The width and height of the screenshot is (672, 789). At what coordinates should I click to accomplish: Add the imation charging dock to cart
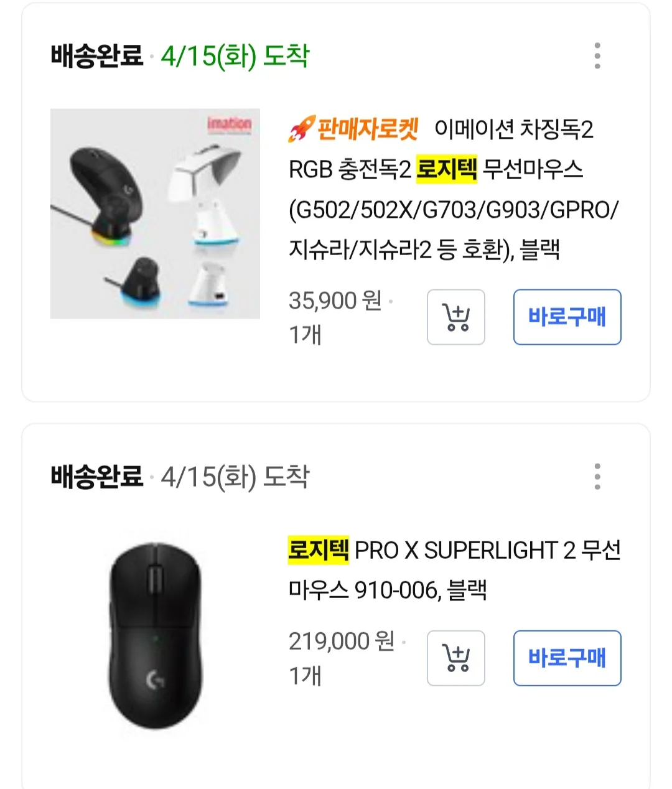point(456,317)
